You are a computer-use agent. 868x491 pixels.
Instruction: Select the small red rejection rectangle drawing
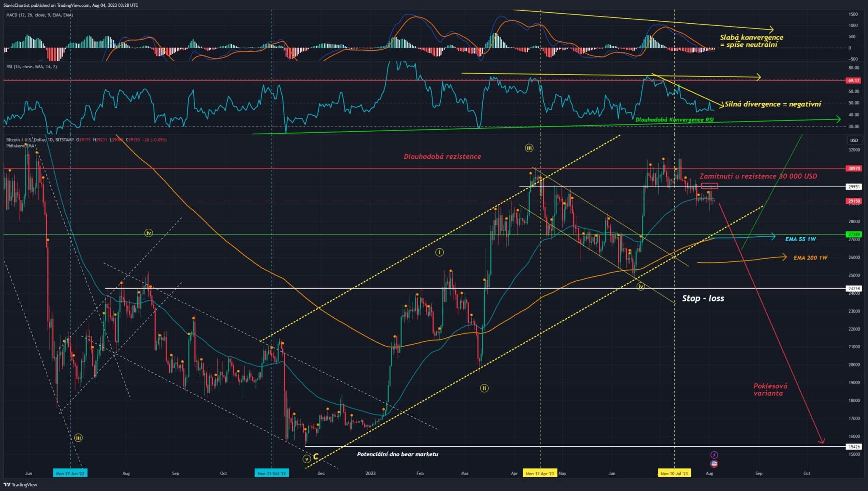[x=709, y=186]
